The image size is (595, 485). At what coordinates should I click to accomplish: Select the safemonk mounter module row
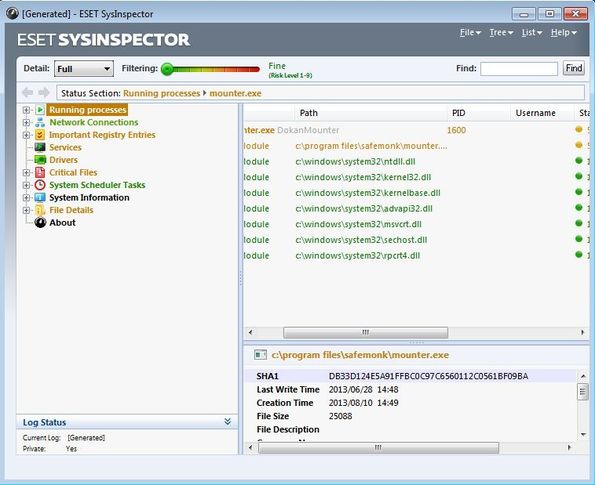pyautogui.click(x=416, y=146)
